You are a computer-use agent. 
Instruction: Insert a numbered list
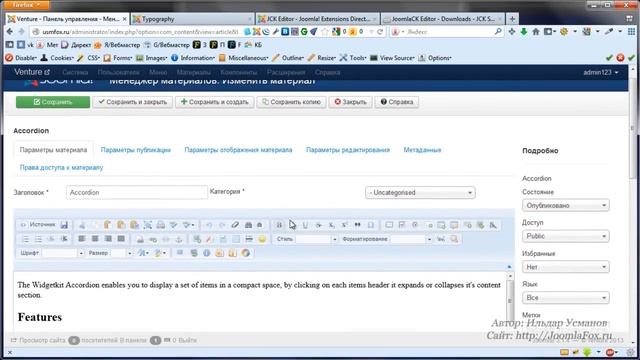(x=25, y=239)
